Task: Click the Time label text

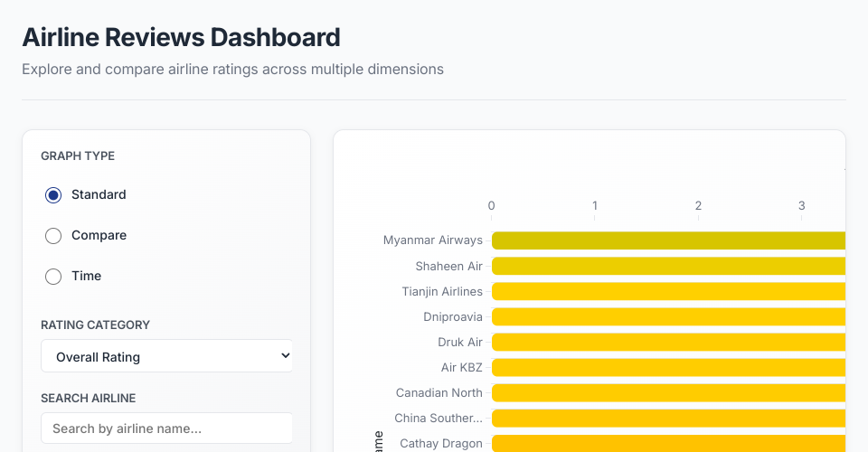Action: coord(86,276)
